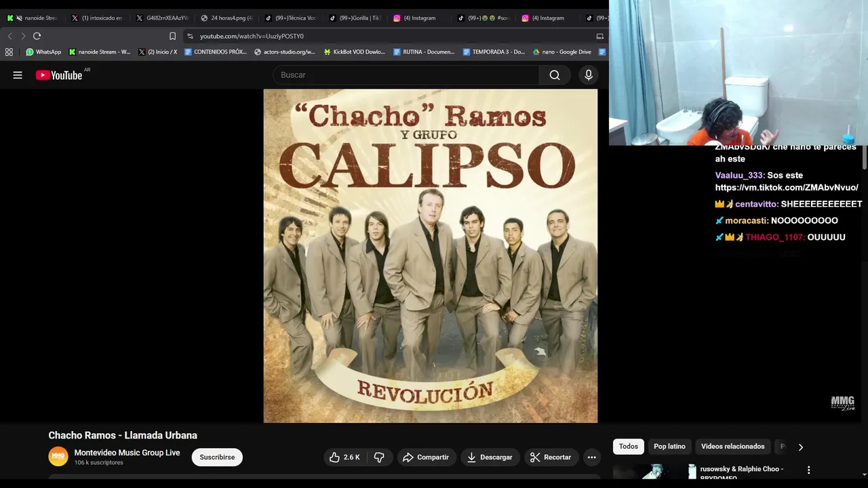
Task: Open the Montevideo Music Group Live channel name
Action: click(127, 453)
